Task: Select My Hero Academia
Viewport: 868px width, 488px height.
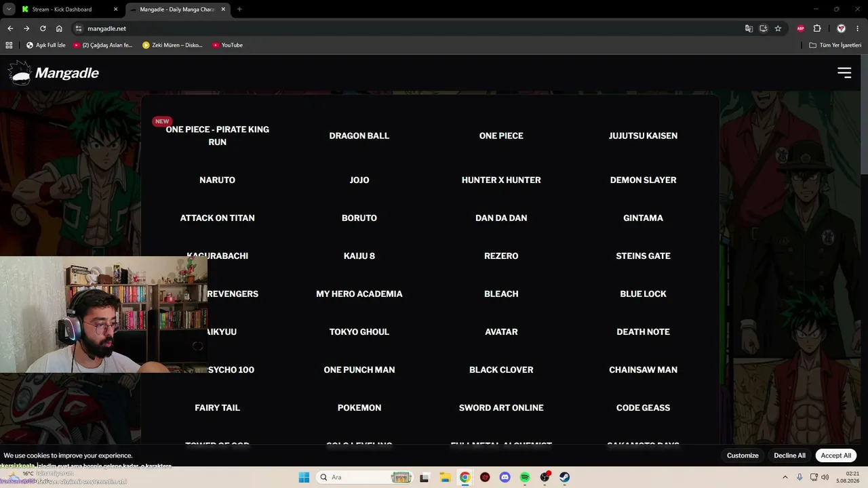Action: pos(359,294)
